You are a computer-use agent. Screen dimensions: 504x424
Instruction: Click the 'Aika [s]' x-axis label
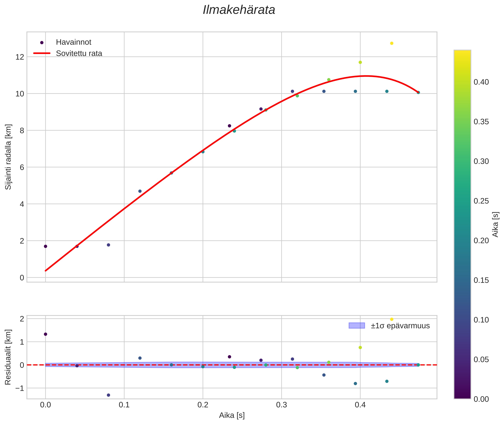(x=232, y=415)
